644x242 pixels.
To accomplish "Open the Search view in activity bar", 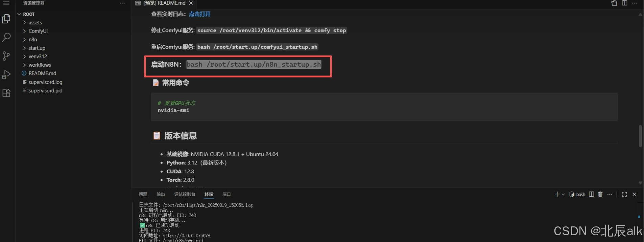I will click(6, 37).
